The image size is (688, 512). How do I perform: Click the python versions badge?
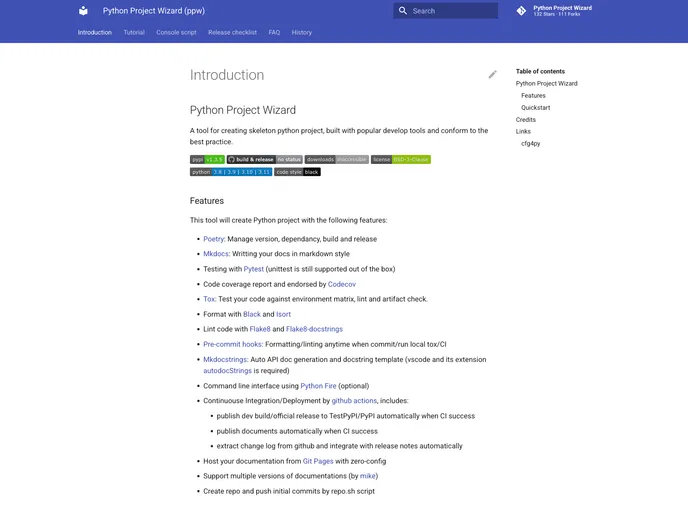pyautogui.click(x=231, y=172)
